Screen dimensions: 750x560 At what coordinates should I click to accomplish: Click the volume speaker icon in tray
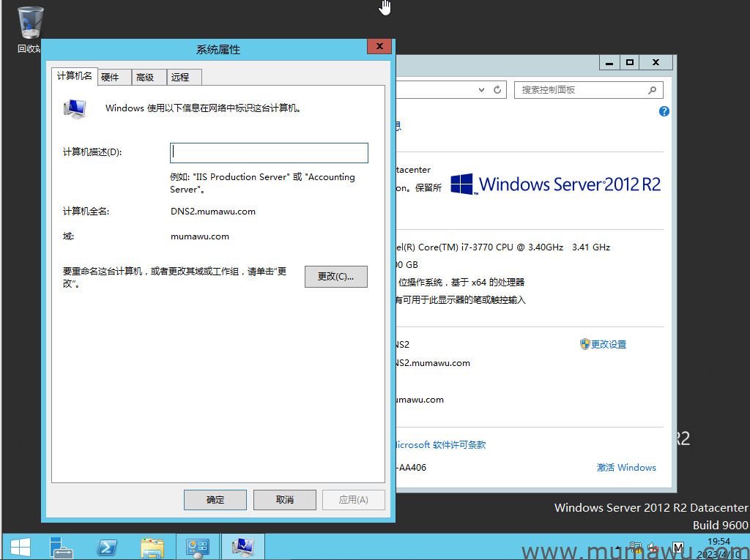click(x=653, y=548)
